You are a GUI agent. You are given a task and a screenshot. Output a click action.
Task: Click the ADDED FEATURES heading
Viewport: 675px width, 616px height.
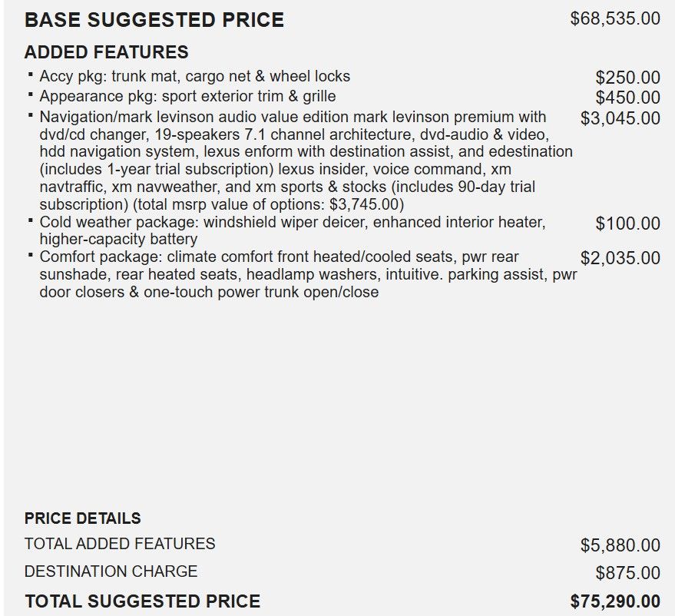point(106,52)
